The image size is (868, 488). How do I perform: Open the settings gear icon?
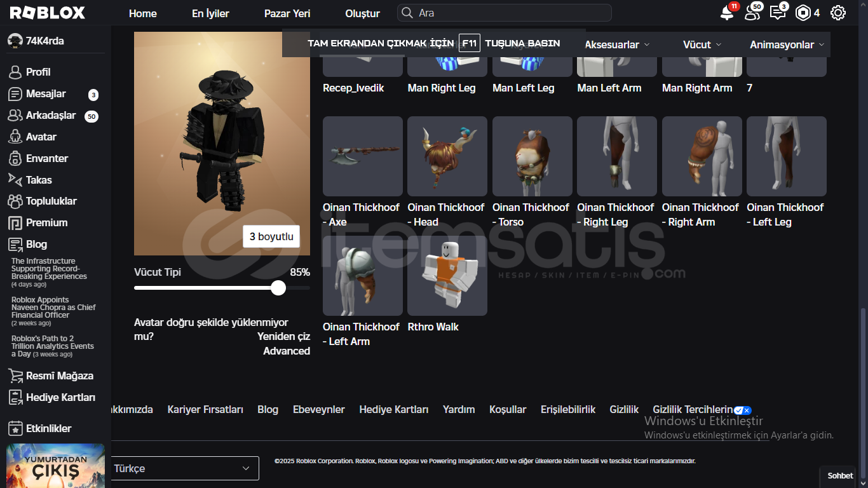tap(838, 13)
